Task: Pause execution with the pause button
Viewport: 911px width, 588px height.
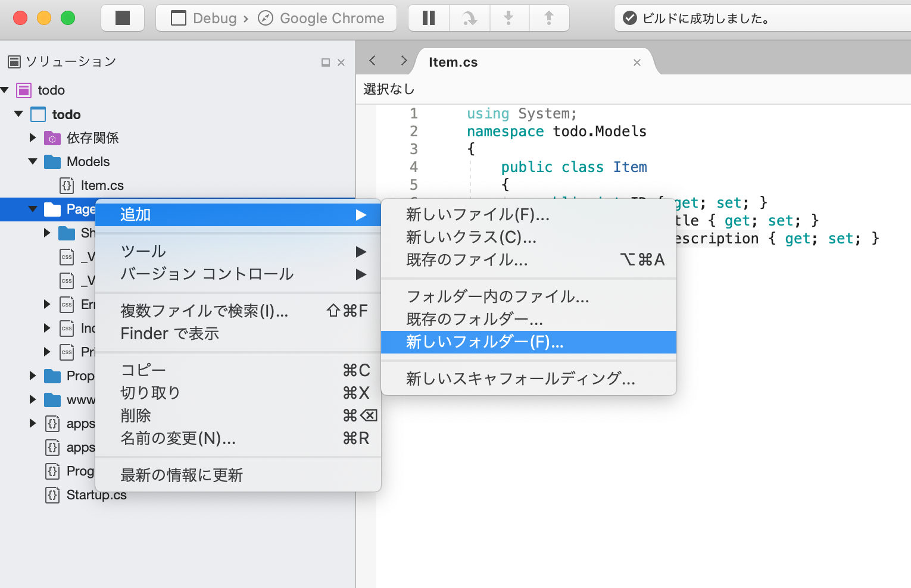Action: pos(429,18)
